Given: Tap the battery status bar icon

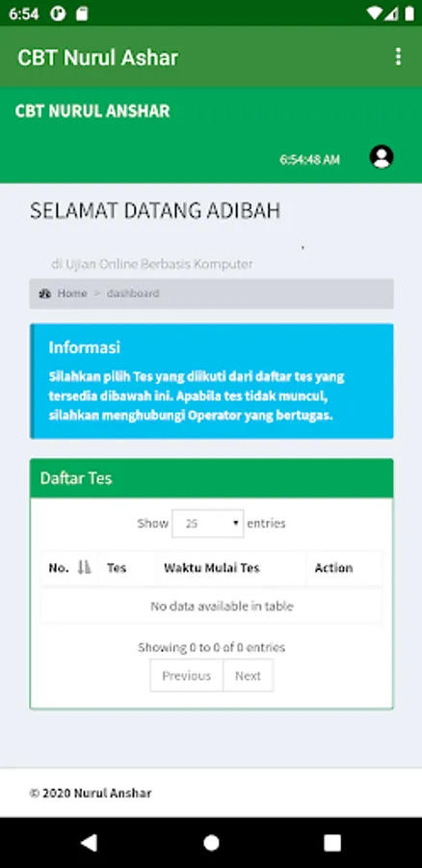Looking at the screenshot, I should (x=409, y=14).
